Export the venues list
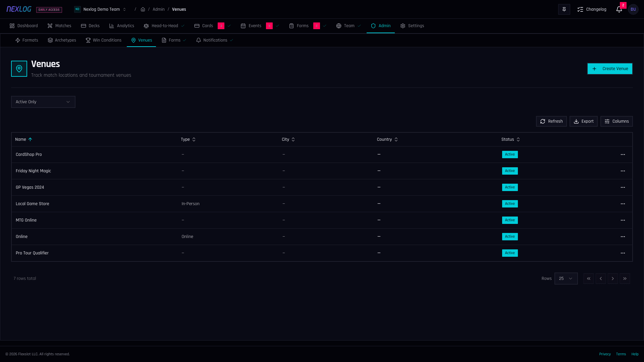Image resolution: width=644 pixels, height=362 pixels. pyautogui.click(x=583, y=121)
